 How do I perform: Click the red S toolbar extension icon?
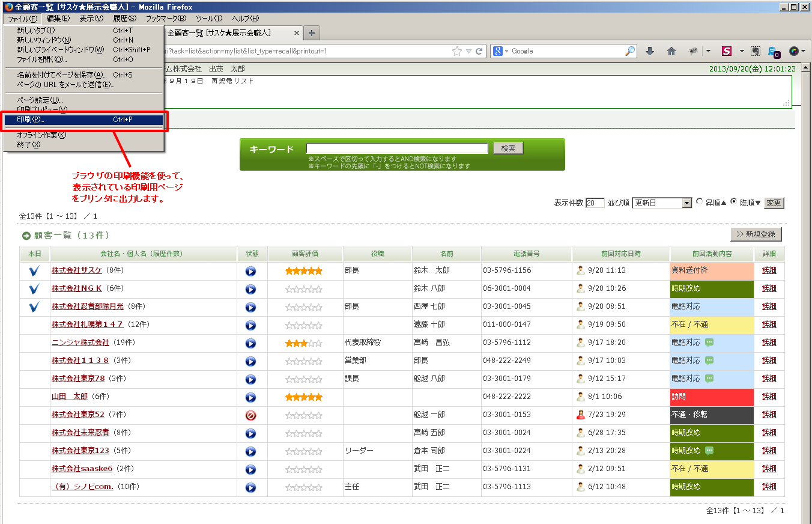point(727,51)
